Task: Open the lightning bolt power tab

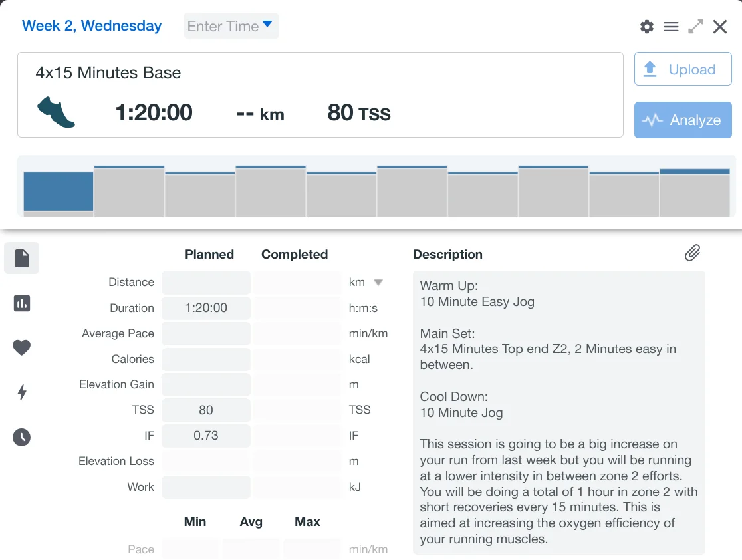Action: point(22,392)
